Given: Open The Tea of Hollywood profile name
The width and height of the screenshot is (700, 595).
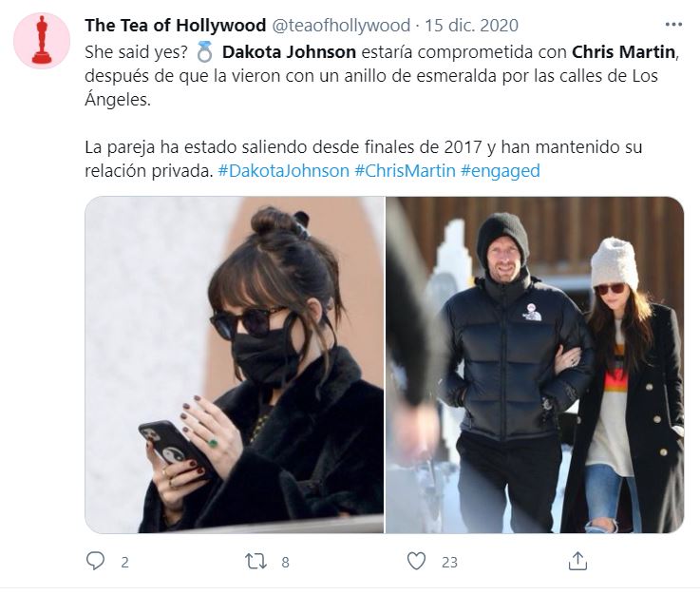Looking at the screenshot, I should (176, 25).
